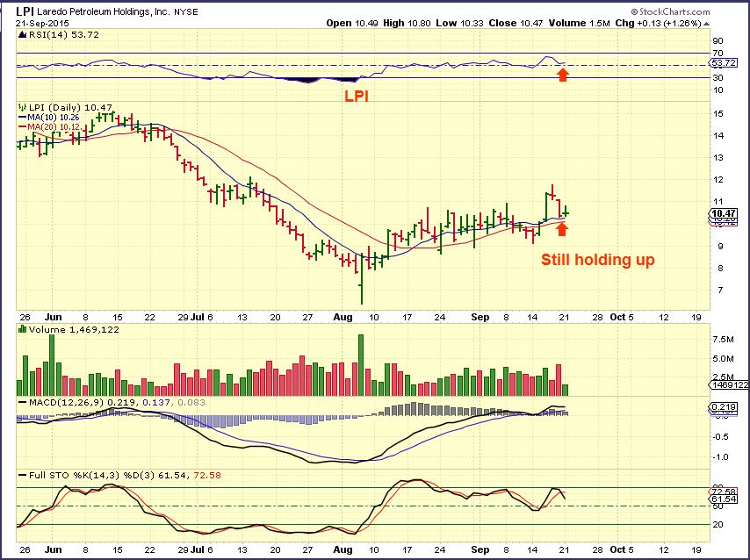Click the LPI (Daily) 10.47 legend text
This screenshot has height=560, width=750.
(70, 108)
